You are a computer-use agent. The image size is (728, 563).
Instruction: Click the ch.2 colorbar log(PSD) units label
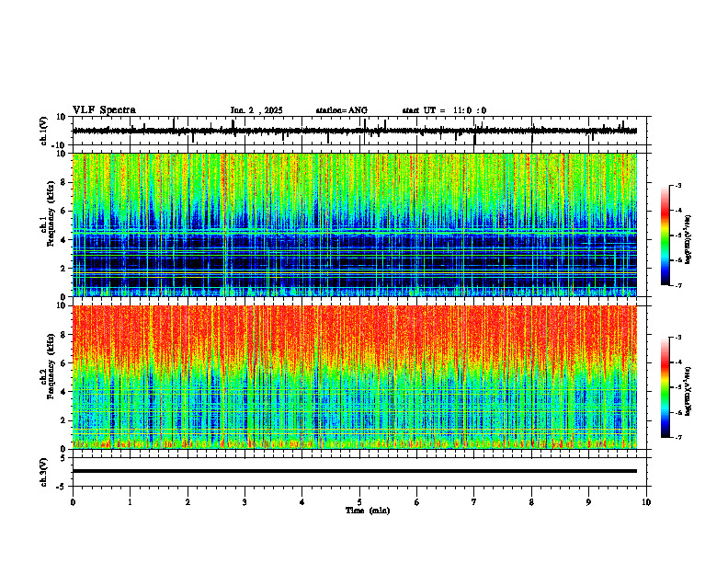click(x=688, y=391)
